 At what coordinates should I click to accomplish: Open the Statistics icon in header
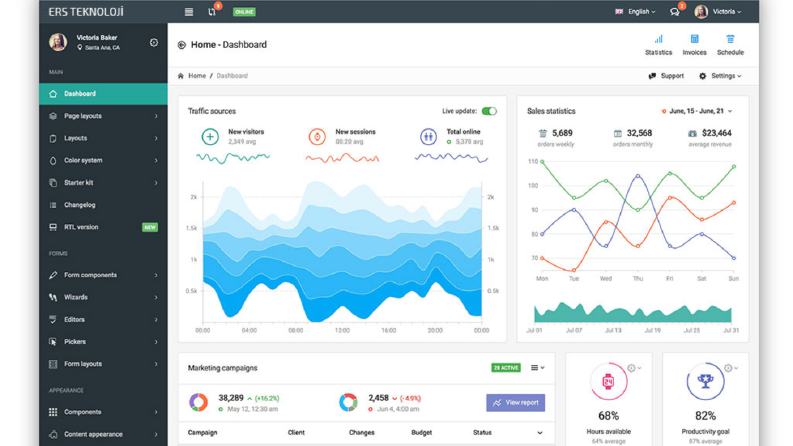(x=658, y=39)
